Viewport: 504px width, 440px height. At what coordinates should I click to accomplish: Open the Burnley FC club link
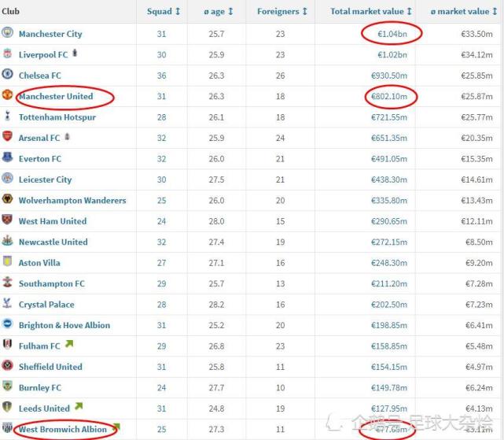[x=40, y=388]
